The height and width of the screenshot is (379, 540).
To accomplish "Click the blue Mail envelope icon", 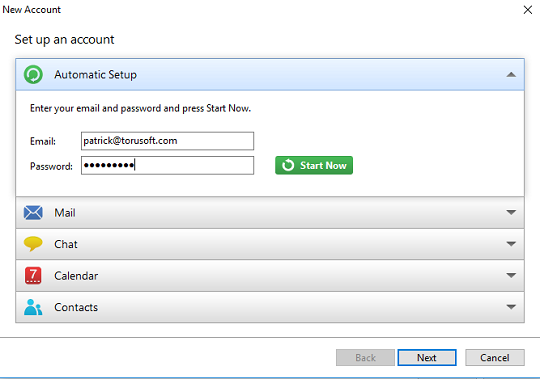I will pyautogui.click(x=33, y=212).
